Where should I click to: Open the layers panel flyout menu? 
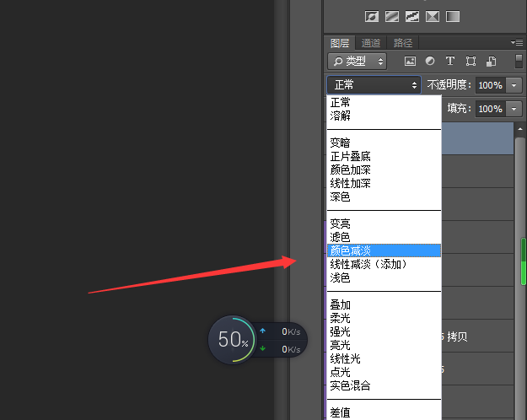pos(517,42)
